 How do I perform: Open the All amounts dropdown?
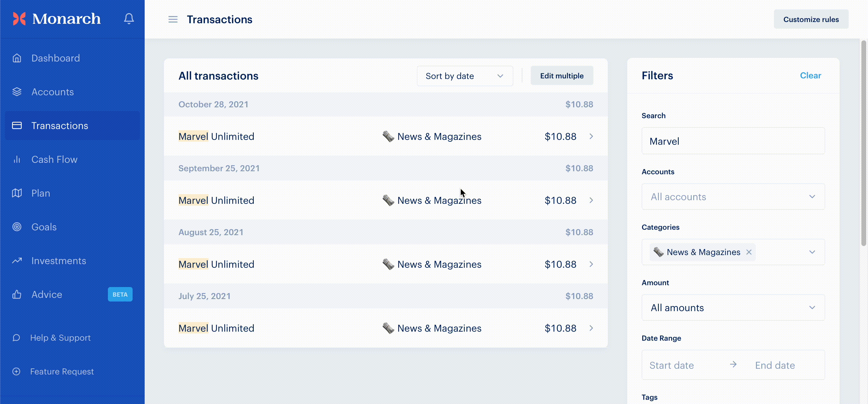point(733,307)
